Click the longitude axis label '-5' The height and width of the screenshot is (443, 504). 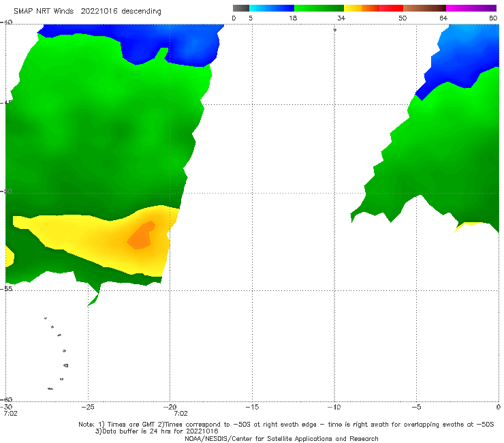[416, 407]
